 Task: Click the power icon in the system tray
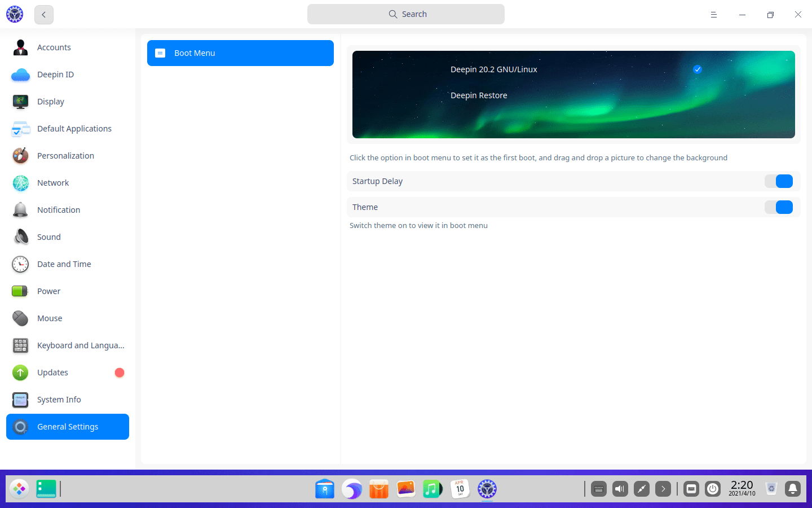pos(712,489)
